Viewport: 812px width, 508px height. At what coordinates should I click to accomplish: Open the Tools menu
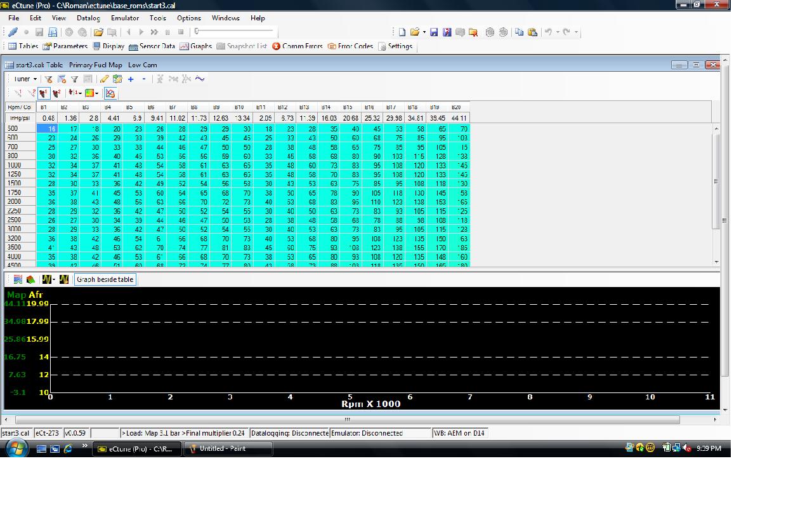point(158,18)
